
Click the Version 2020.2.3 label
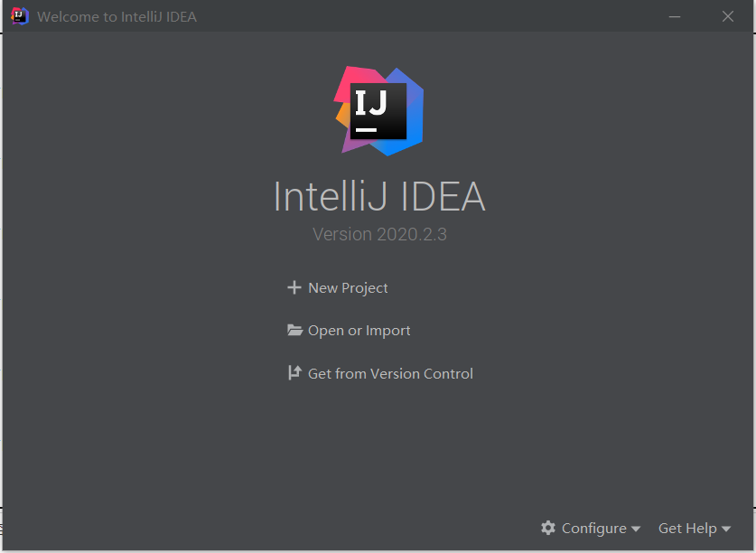(379, 235)
